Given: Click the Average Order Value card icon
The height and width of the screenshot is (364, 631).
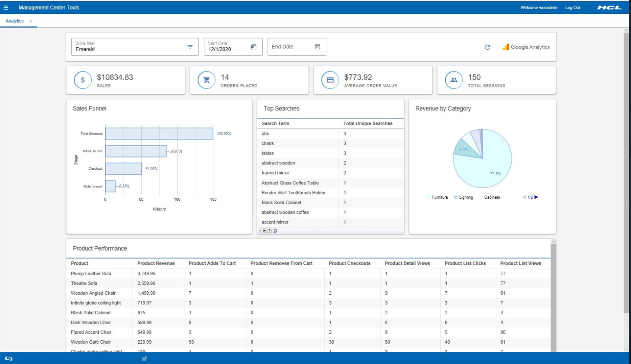Looking at the screenshot, I should tap(330, 80).
